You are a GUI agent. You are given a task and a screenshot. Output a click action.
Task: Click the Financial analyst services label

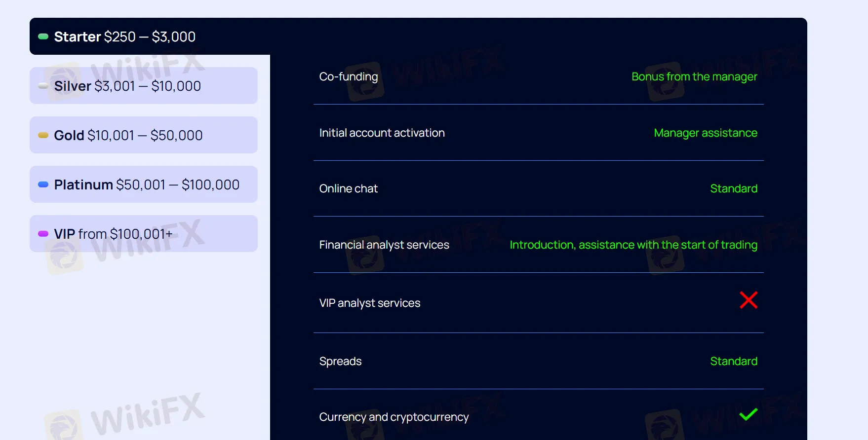click(x=384, y=245)
